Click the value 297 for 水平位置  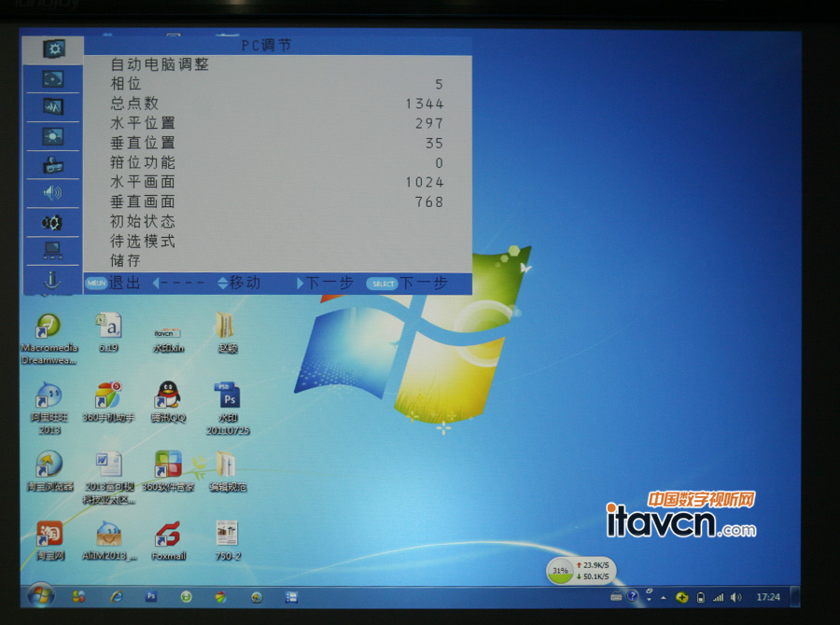click(429, 123)
